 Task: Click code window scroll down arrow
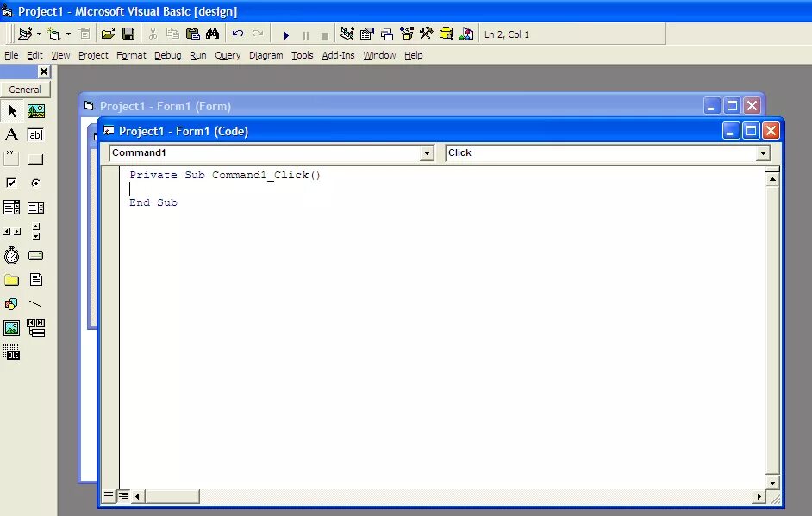pos(772,482)
